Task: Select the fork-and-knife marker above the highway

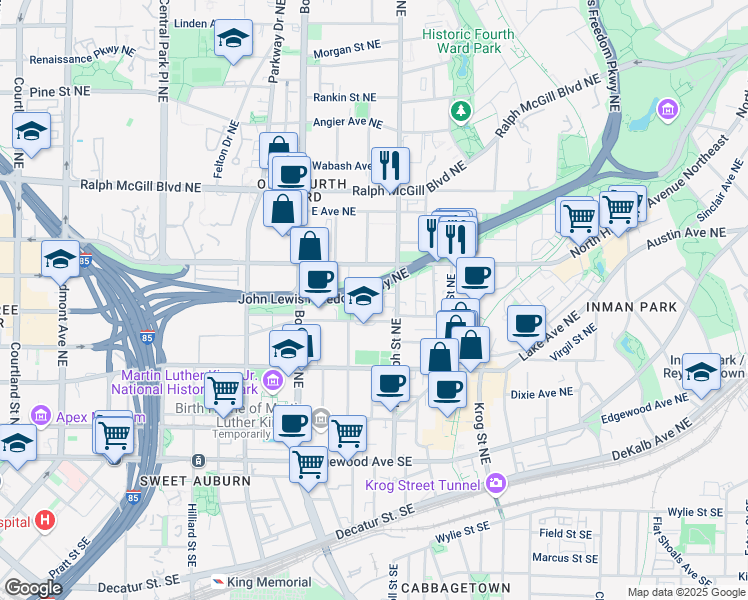Action: pyautogui.click(x=456, y=242)
